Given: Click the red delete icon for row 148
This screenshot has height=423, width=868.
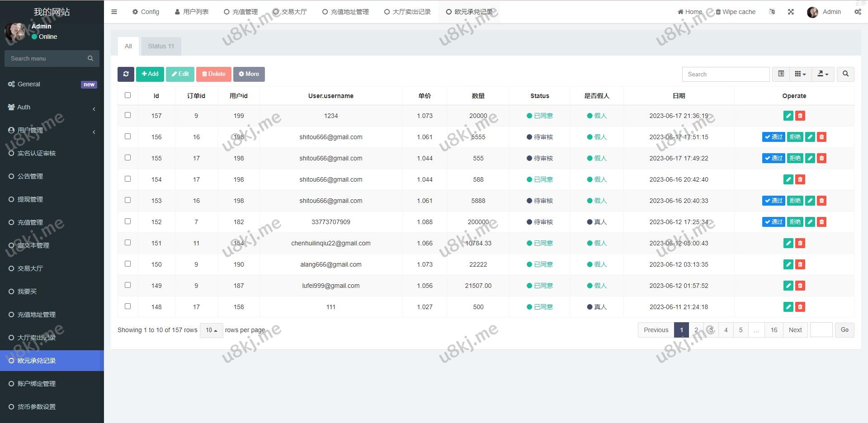Looking at the screenshot, I should click(x=800, y=307).
